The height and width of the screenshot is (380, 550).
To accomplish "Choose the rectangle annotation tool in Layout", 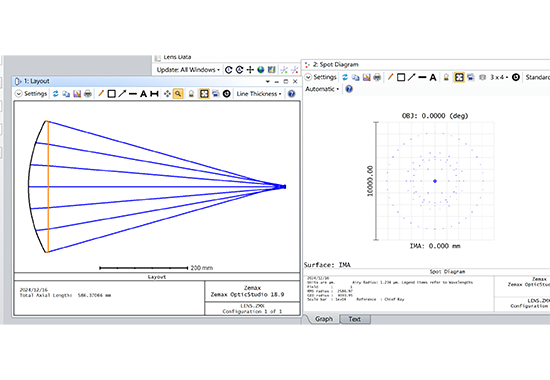I will point(112,94).
